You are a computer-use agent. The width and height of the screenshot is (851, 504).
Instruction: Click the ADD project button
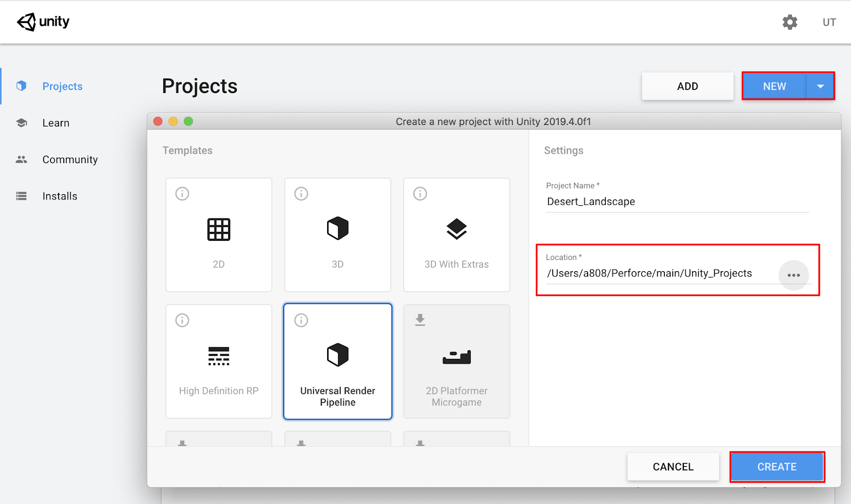(x=687, y=86)
